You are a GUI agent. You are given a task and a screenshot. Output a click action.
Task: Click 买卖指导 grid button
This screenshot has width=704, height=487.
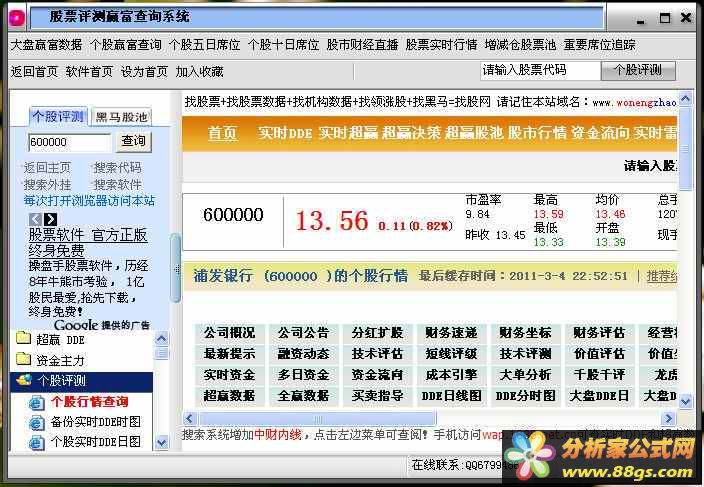pyautogui.click(x=378, y=396)
